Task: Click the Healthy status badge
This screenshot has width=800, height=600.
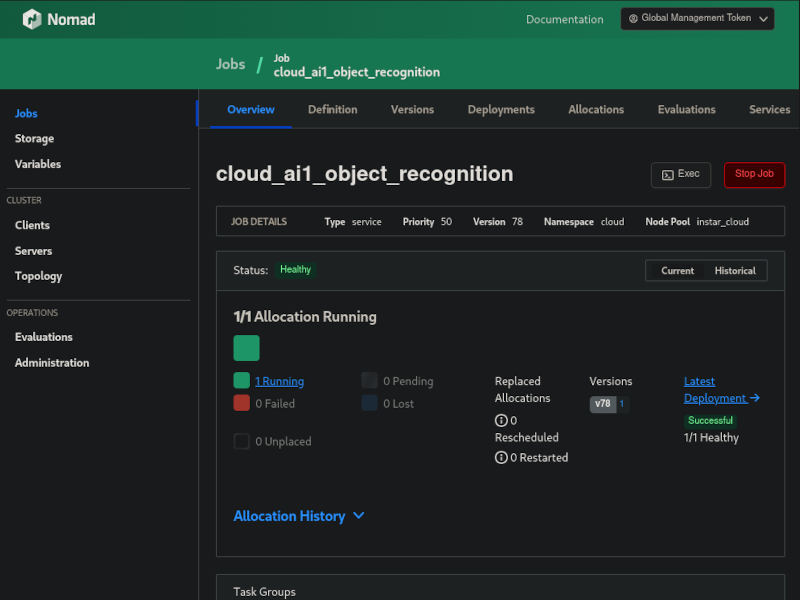Action: 295,269
